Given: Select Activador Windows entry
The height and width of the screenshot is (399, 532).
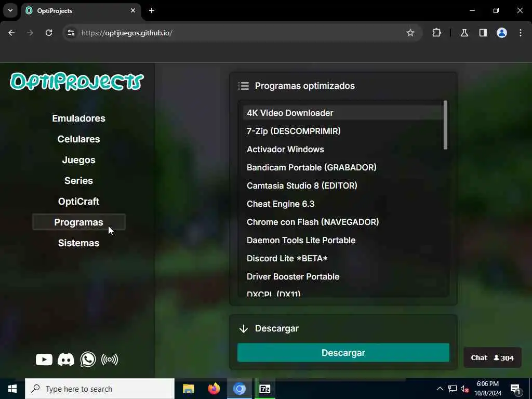Looking at the screenshot, I should tap(343, 149).
